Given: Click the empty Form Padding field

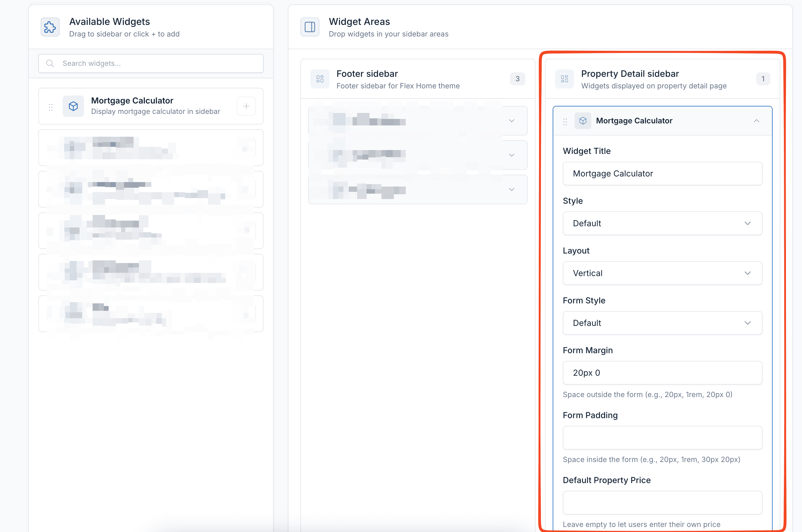Looking at the screenshot, I should pos(662,438).
